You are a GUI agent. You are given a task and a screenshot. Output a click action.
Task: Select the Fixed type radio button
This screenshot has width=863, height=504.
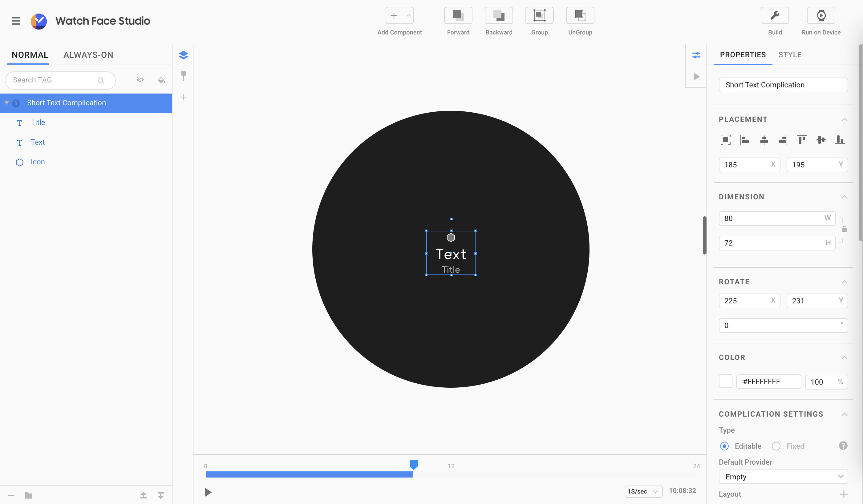(x=776, y=446)
